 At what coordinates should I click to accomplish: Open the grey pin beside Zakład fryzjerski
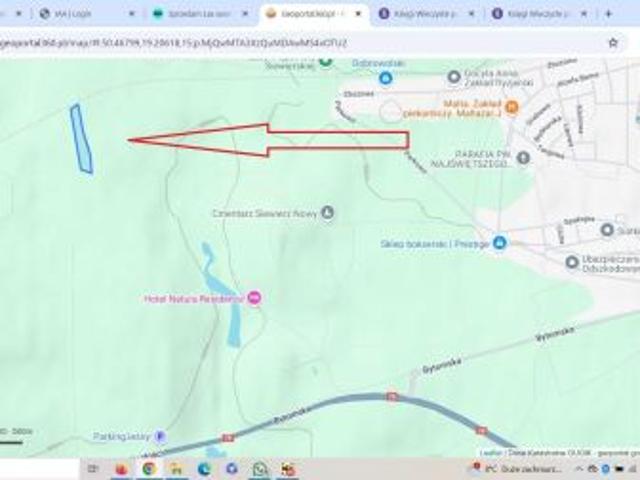(x=454, y=76)
